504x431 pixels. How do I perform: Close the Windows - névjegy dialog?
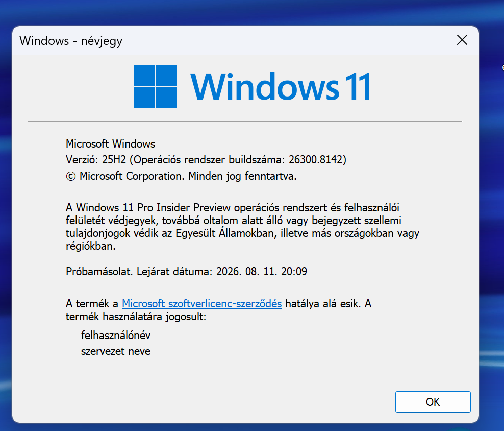point(462,40)
